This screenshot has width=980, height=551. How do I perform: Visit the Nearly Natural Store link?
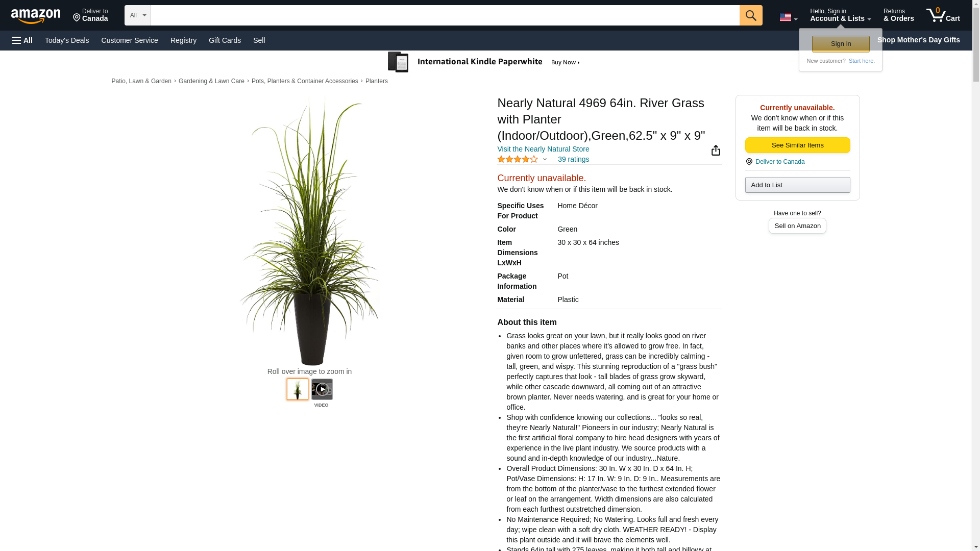(543, 149)
